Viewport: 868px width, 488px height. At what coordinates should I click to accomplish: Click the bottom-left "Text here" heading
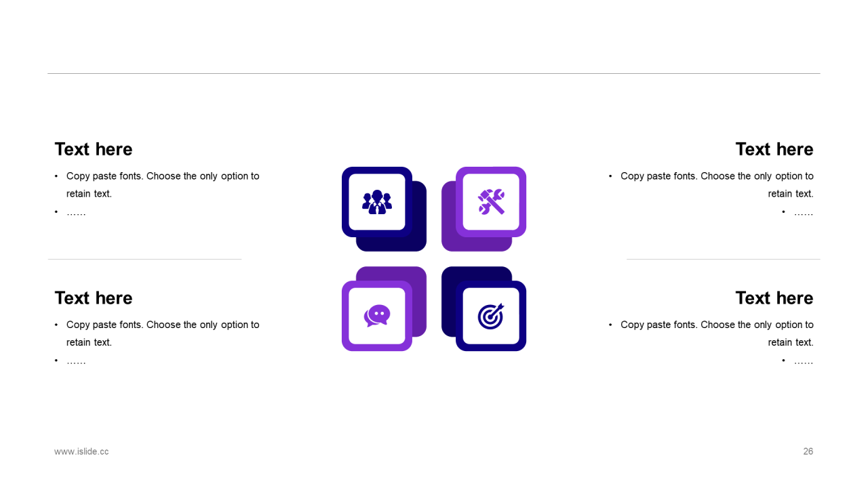pos(94,298)
